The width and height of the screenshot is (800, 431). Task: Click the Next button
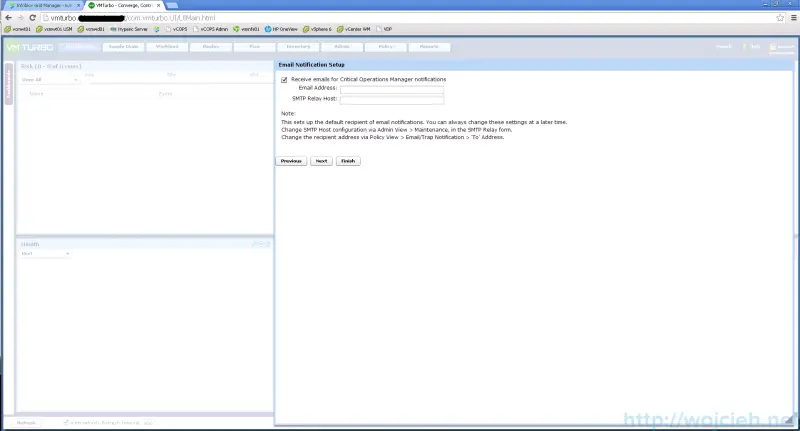321,161
